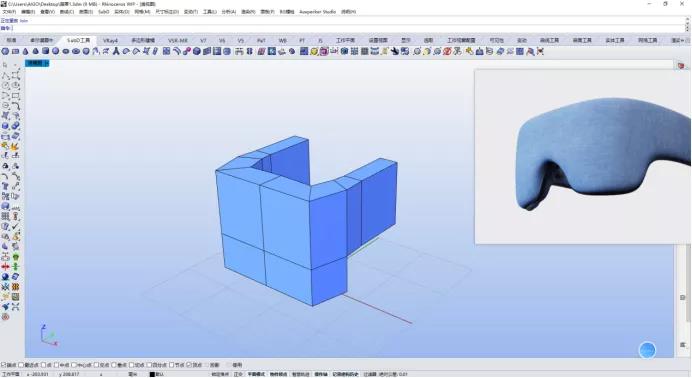Switch to the 曲线工具 toolbar tab
This screenshot has height=378, width=692.
point(549,40)
